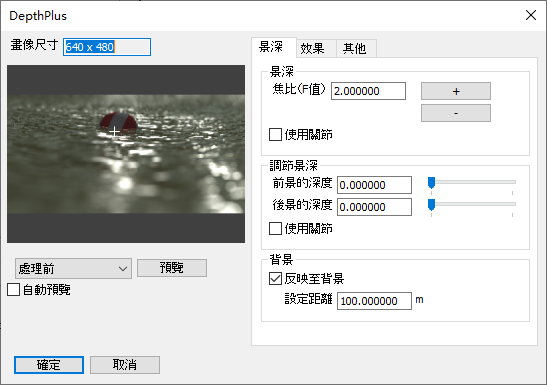The height and width of the screenshot is (385, 547).
Task: Select the 景深 tab
Action: click(271, 47)
